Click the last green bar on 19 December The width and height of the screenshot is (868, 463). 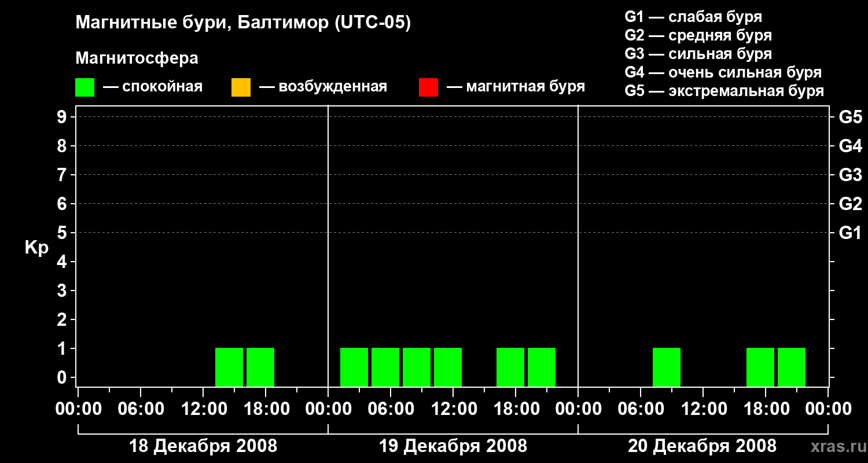[542, 367]
